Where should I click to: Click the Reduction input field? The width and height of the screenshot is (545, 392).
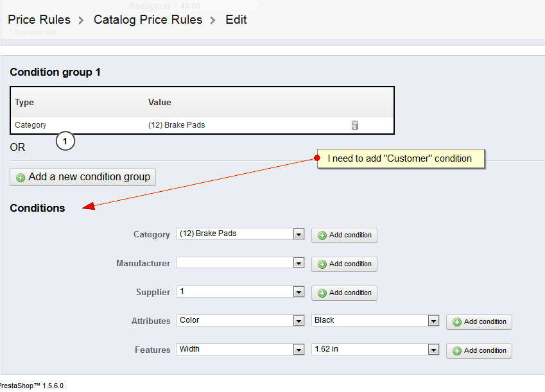point(218,6)
